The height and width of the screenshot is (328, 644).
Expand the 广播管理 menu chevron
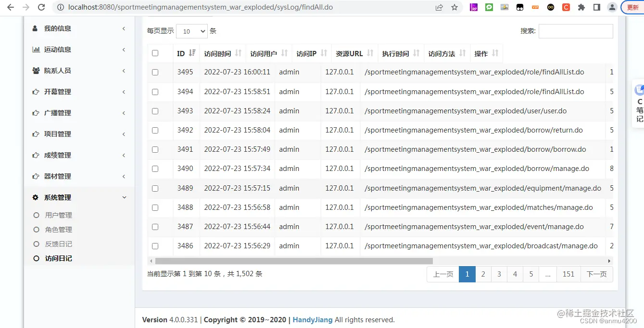(x=124, y=113)
